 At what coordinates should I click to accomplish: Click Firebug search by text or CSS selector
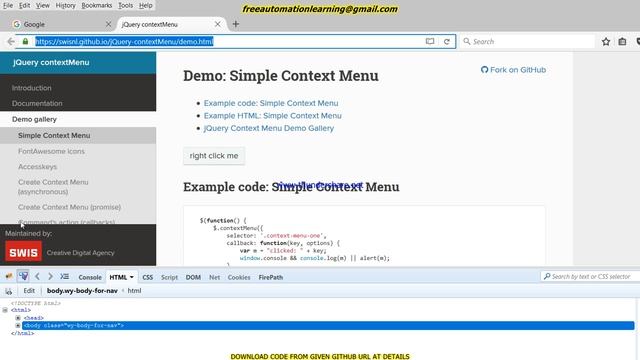click(591, 276)
